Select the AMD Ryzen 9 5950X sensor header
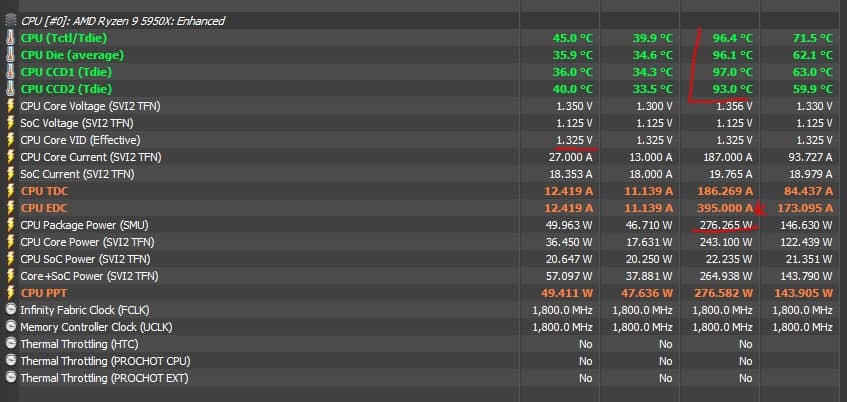Screen dimensions: 847x402 122,20
